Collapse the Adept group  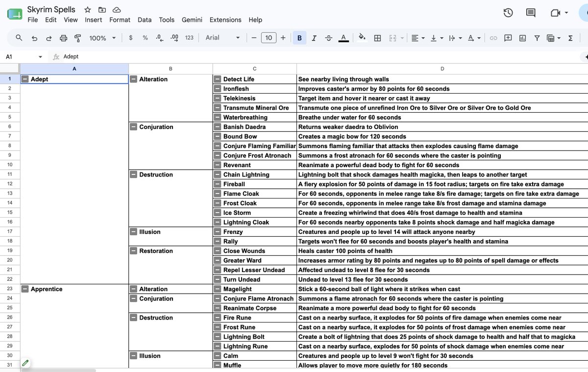point(25,79)
